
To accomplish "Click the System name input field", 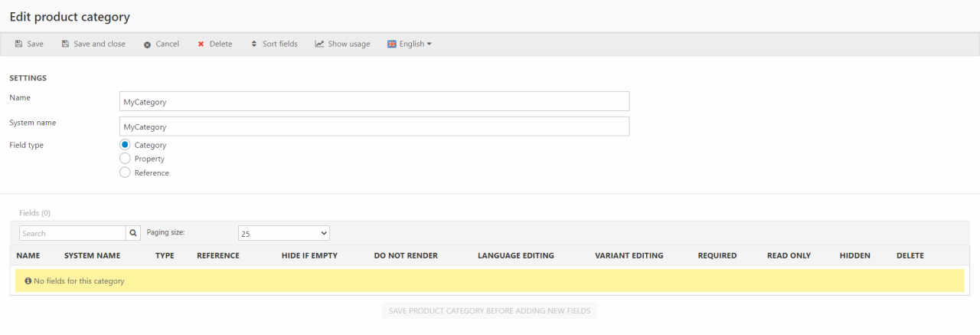I will [374, 126].
